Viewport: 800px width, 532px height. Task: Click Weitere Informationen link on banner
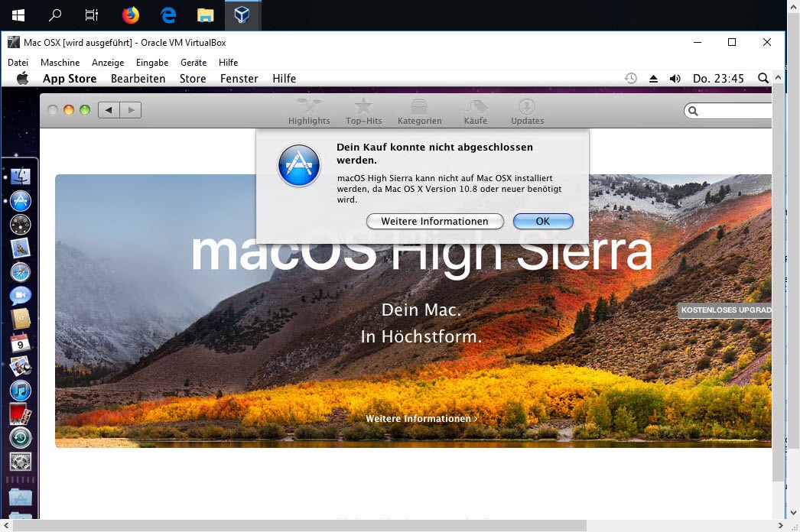421,418
